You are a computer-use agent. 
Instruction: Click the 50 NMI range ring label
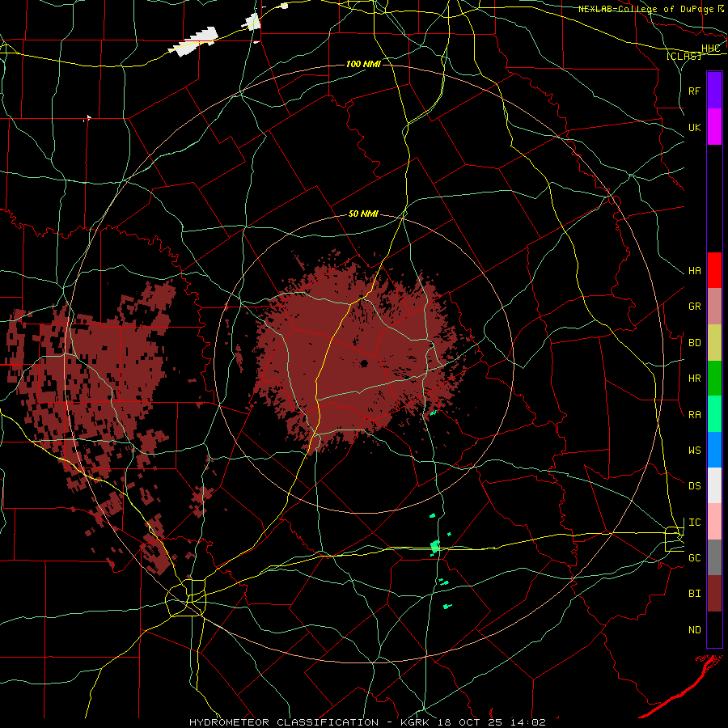coord(363,214)
